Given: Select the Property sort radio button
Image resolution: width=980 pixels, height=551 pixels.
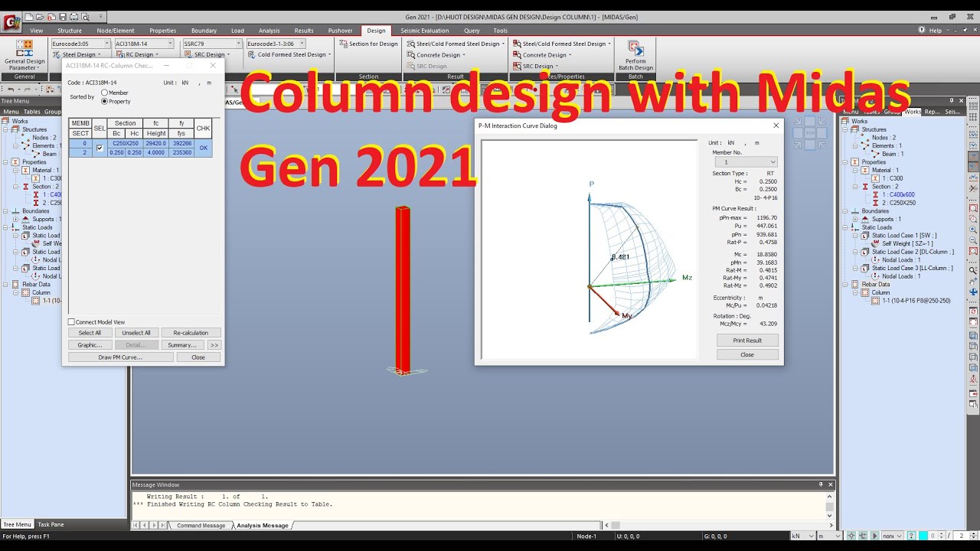Looking at the screenshot, I should pyautogui.click(x=105, y=101).
